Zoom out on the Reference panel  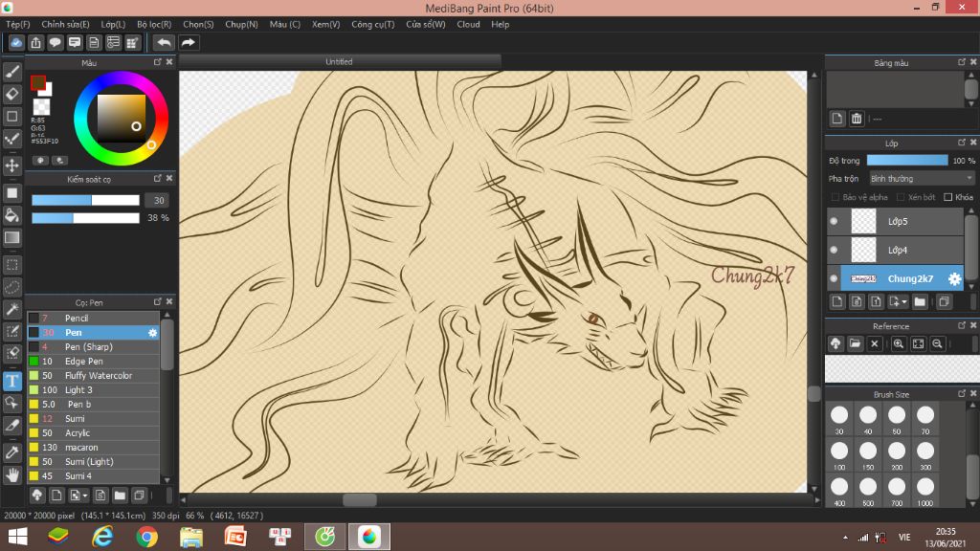point(937,343)
